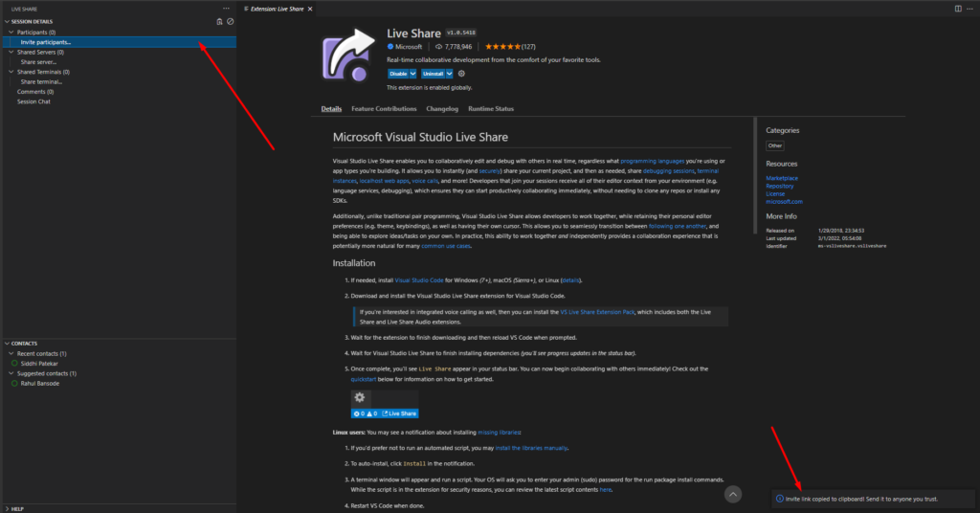Click Share server... item
The width and height of the screenshot is (980, 513).
(38, 62)
